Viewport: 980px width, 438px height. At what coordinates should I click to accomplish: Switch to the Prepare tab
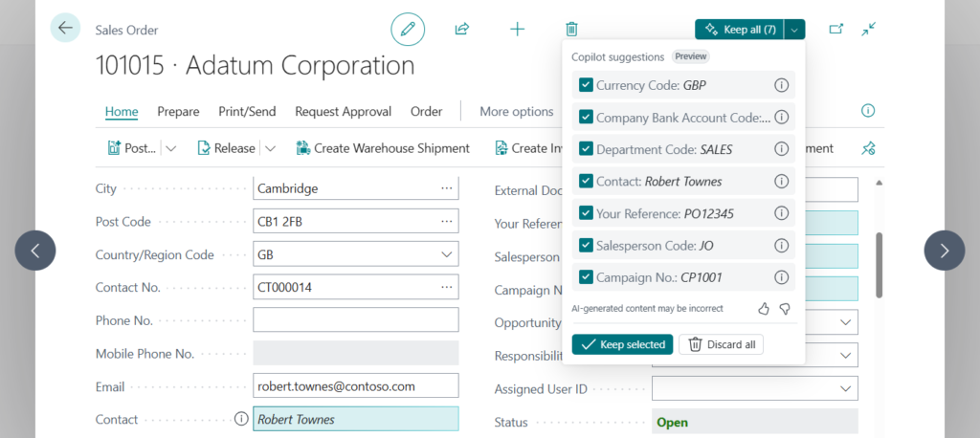178,112
